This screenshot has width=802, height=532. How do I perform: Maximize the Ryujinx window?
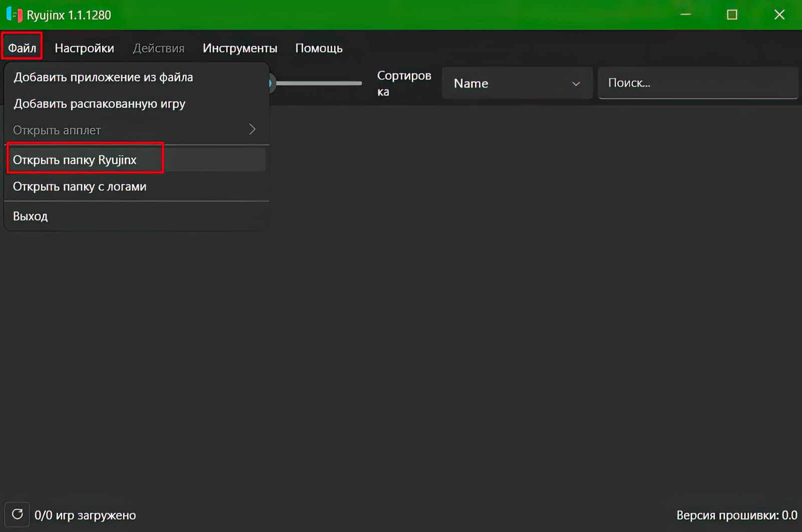(x=732, y=15)
